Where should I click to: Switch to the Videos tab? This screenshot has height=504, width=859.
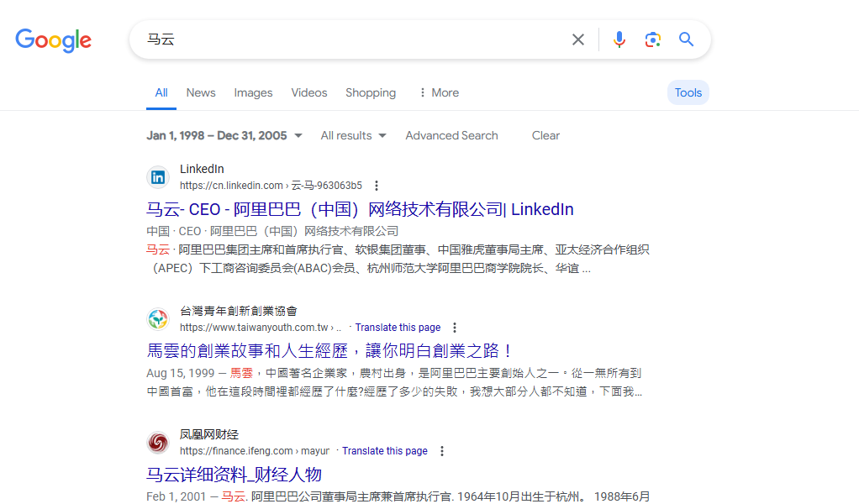[x=309, y=93]
